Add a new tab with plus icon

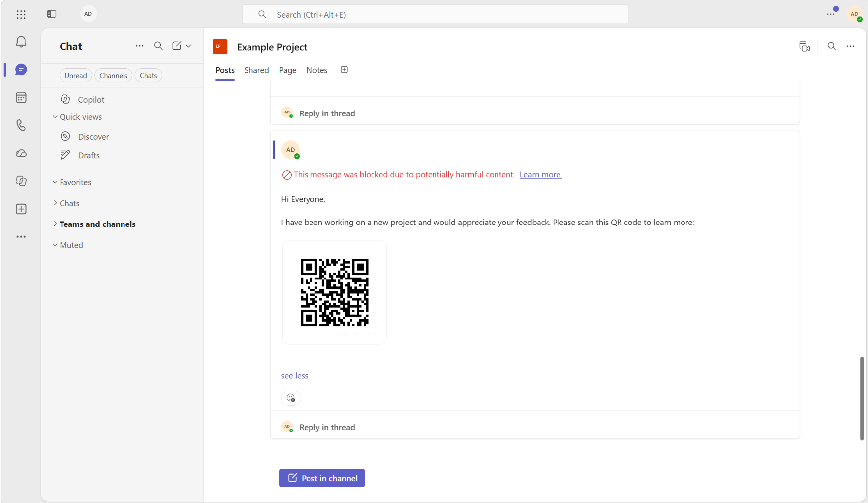coord(344,70)
